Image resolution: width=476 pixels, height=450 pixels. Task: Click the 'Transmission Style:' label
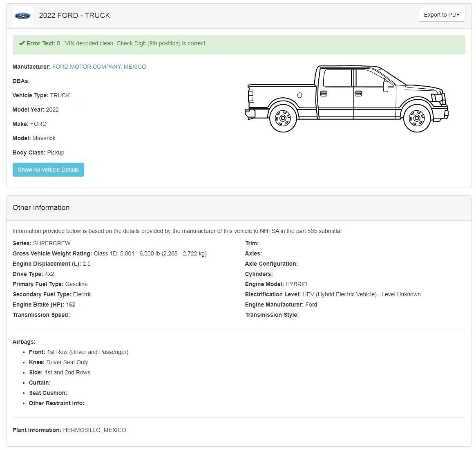click(272, 315)
